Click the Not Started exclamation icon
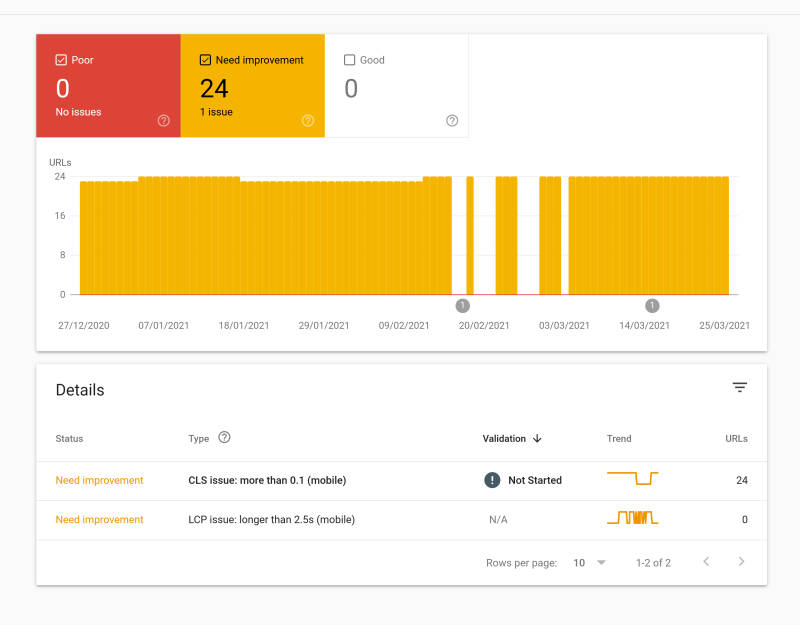Screen dimensions: 800x625 click(x=492, y=480)
